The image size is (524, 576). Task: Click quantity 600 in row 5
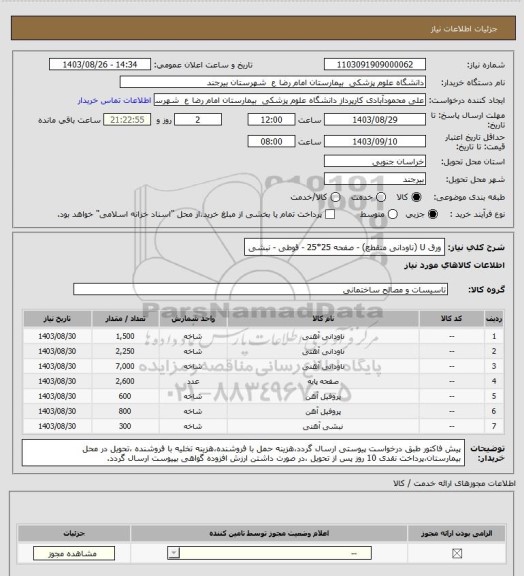125,396
